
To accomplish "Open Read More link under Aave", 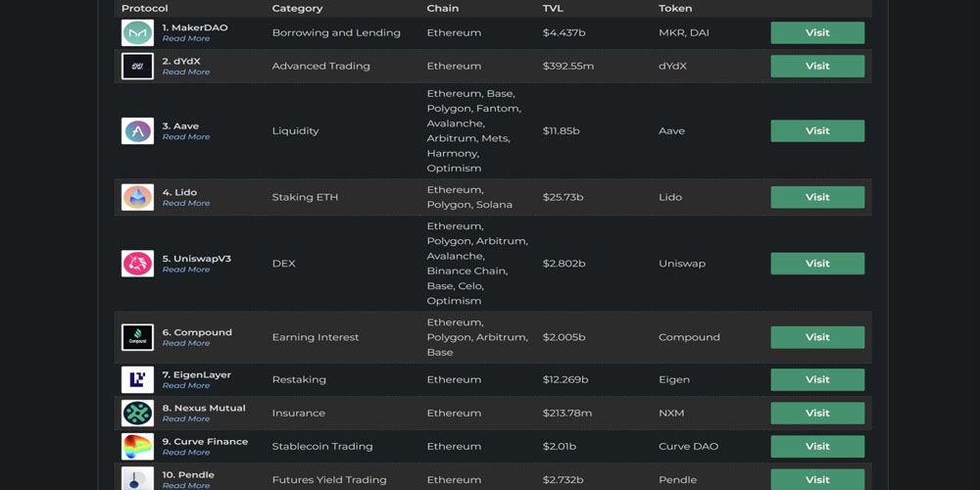I will pyautogui.click(x=186, y=137).
